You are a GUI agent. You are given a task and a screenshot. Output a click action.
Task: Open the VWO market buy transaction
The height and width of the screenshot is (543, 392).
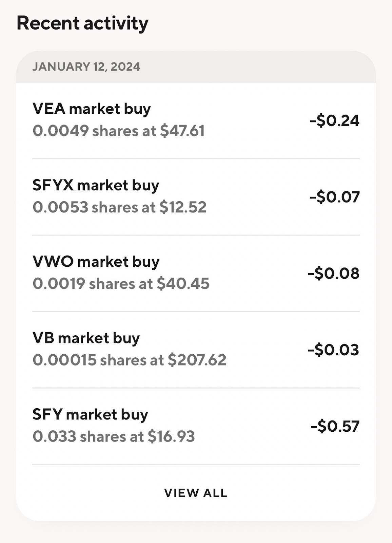pyautogui.click(x=96, y=262)
